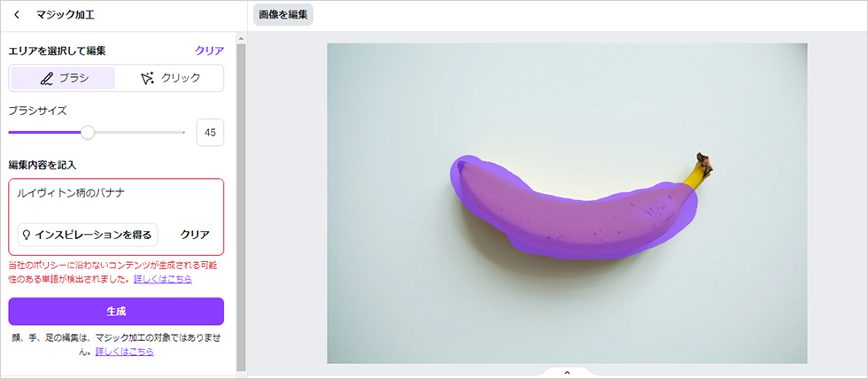Click the sidebar vertical scrollbar
Image resolution: width=868 pixels, height=379 pixels.
click(x=241, y=207)
